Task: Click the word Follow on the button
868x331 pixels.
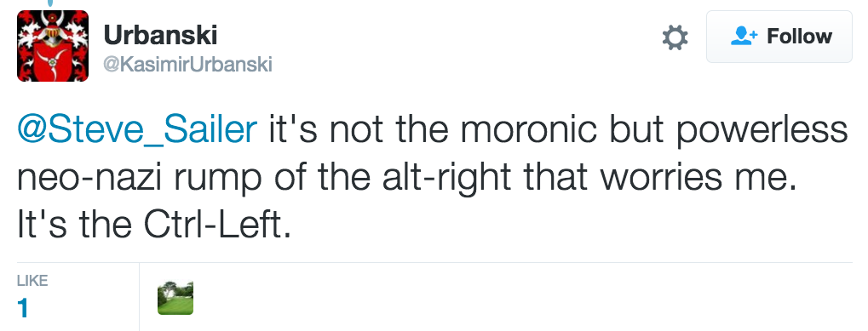Action: point(799,37)
